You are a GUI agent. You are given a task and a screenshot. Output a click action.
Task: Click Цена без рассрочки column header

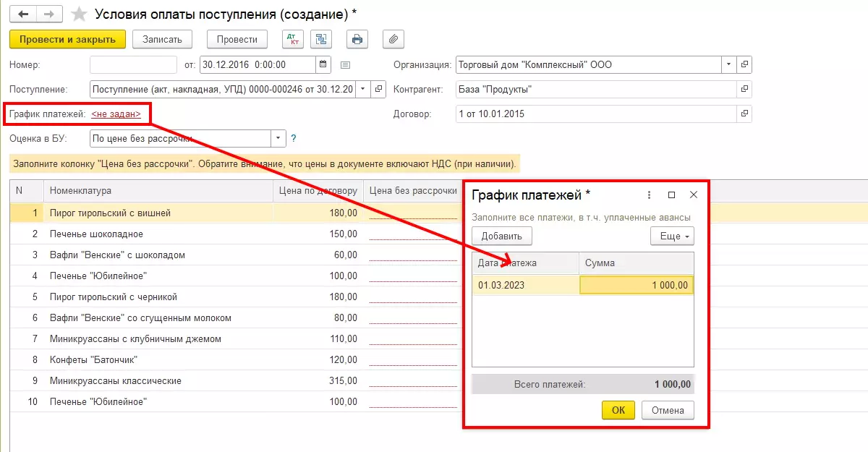414,191
